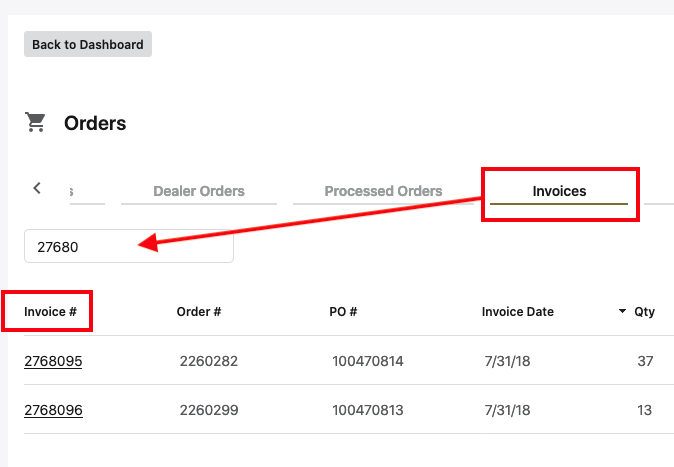Image resolution: width=674 pixels, height=467 pixels.
Task: Click the shopping cart Orders icon
Action: [x=36, y=123]
